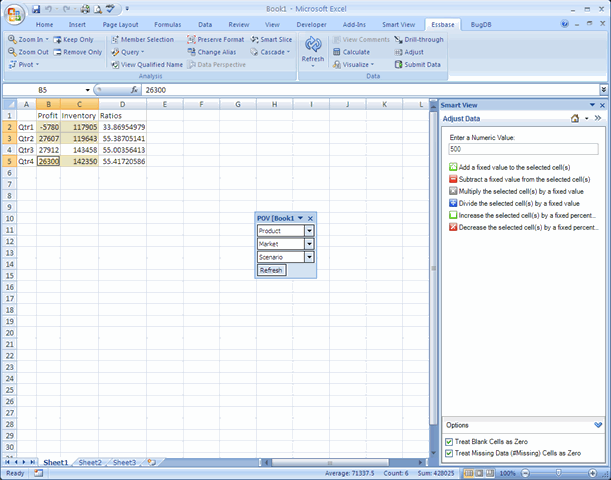Switch to Page Layout view in the status bar

[479, 473]
